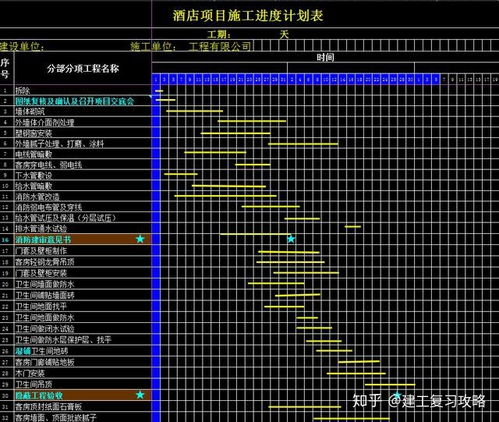Select the 客房顶封纸面石膏板 task name
Image resolution: width=499 pixels, height=422 pixels.
tap(49, 406)
